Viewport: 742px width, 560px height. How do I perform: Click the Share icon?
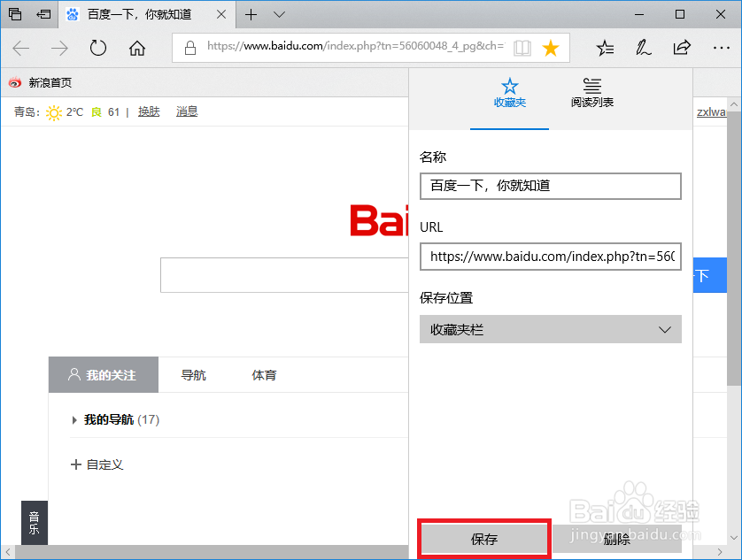click(x=682, y=48)
